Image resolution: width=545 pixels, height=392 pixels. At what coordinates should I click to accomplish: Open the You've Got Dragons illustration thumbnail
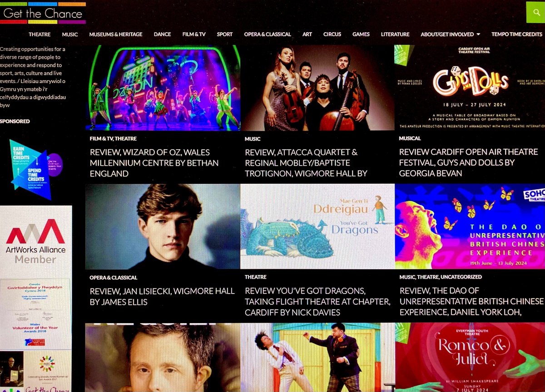click(x=317, y=226)
